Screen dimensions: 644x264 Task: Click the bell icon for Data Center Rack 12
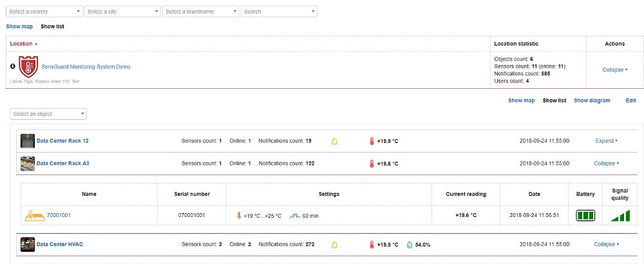point(334,140)
